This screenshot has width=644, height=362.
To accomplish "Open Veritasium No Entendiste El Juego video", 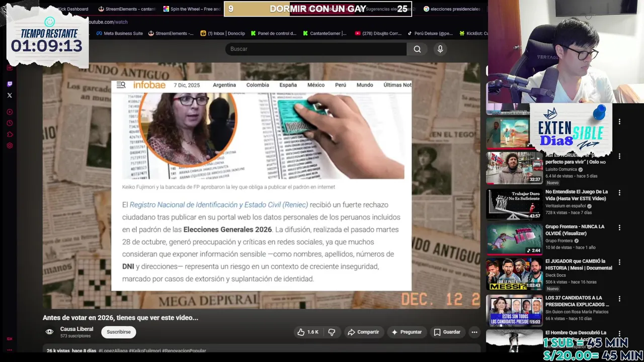I will (x=514, y=204).
